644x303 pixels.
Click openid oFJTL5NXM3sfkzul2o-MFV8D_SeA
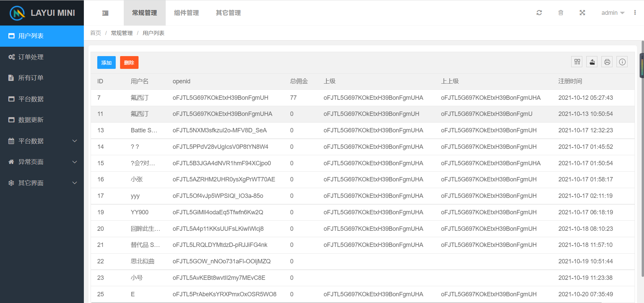pos(220,130)
